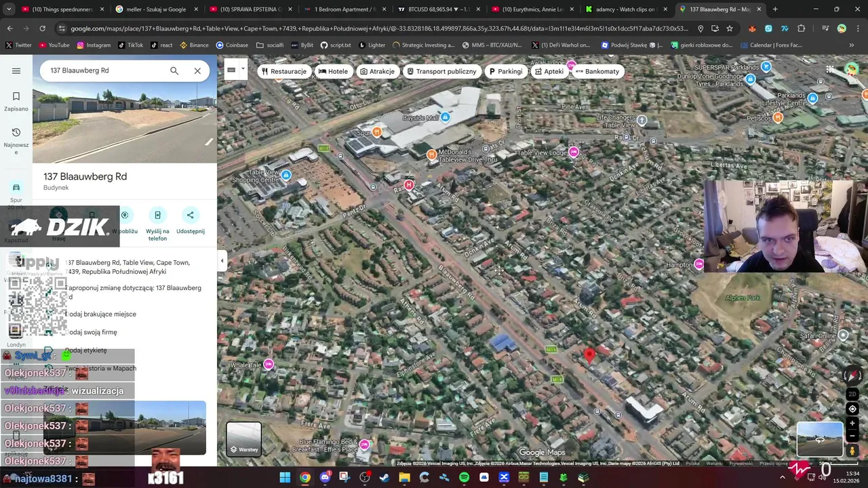Image resolution: width=868 pixels, height=488 pixels.
Task: Open the YouTube bookmark
Action: tap(54, 45)
